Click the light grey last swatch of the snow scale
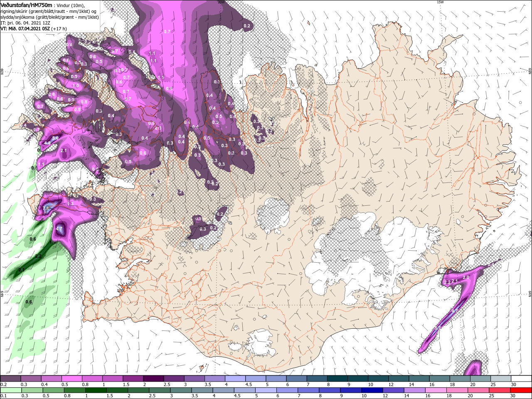The image size is (532, 399). 501,379
